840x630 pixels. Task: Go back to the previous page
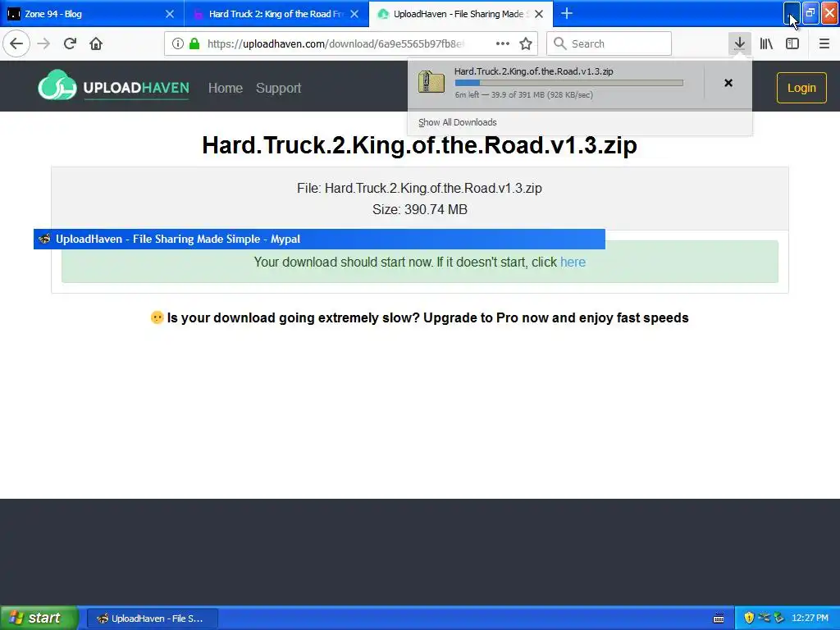(x=16, y=43)
